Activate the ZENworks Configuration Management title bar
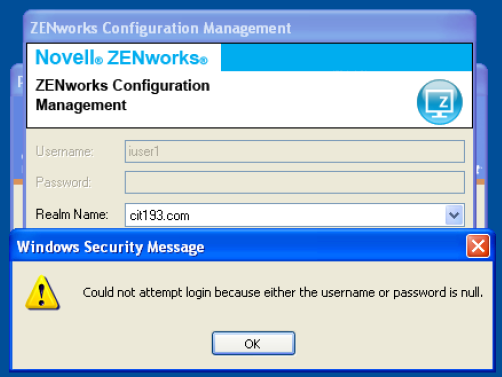 pyautogui.click(x=249, y=28)
